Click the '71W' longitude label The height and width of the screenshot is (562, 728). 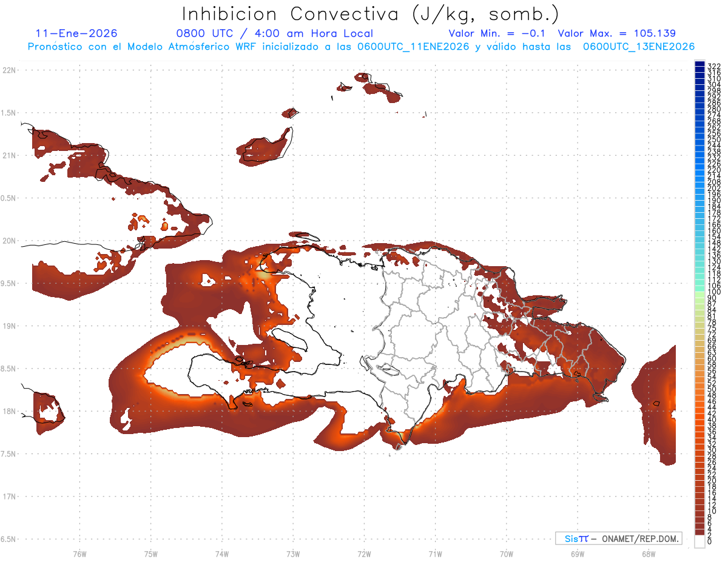coord(435,554)
